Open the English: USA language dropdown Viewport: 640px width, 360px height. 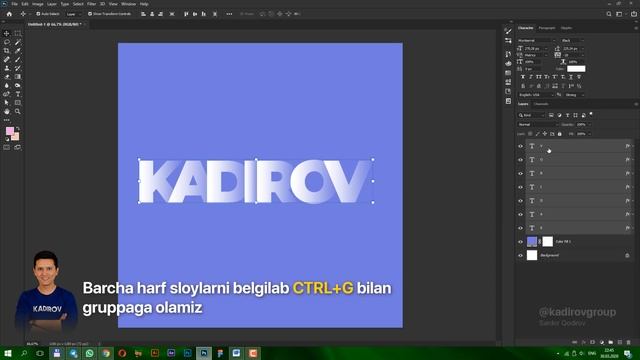pos(536,95)
